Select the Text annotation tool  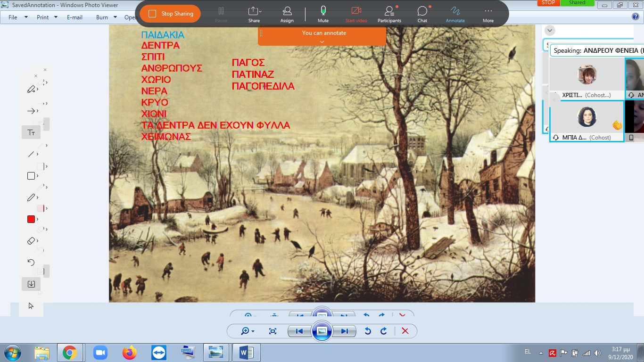[x=31, y=132]
